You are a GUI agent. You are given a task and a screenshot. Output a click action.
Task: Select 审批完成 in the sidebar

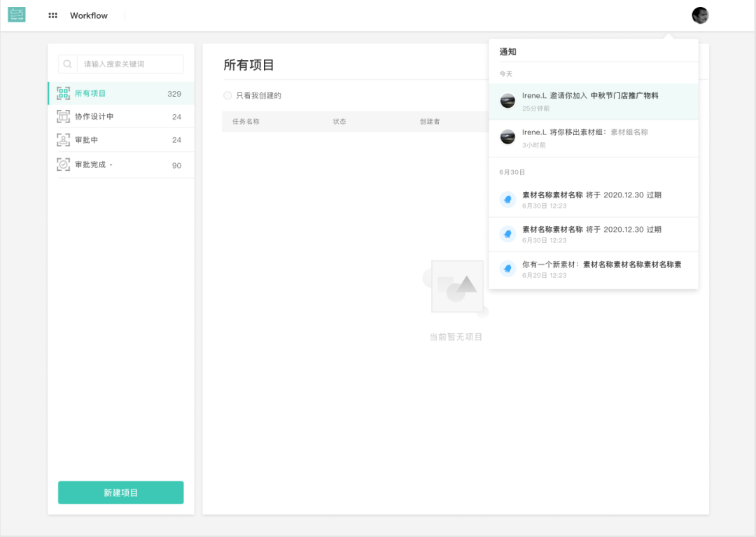point(122,165)
